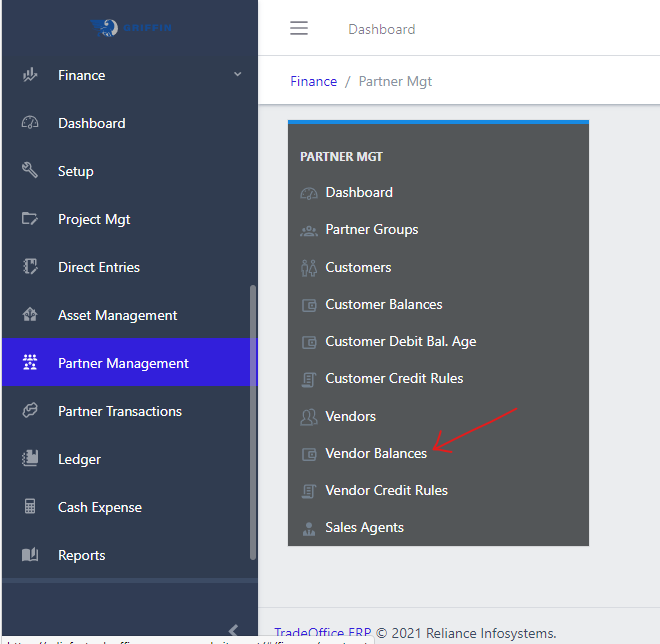Open Project Mgt in sidebar
660x644 pixels.
pyautogui.click(x=94, y=219)
